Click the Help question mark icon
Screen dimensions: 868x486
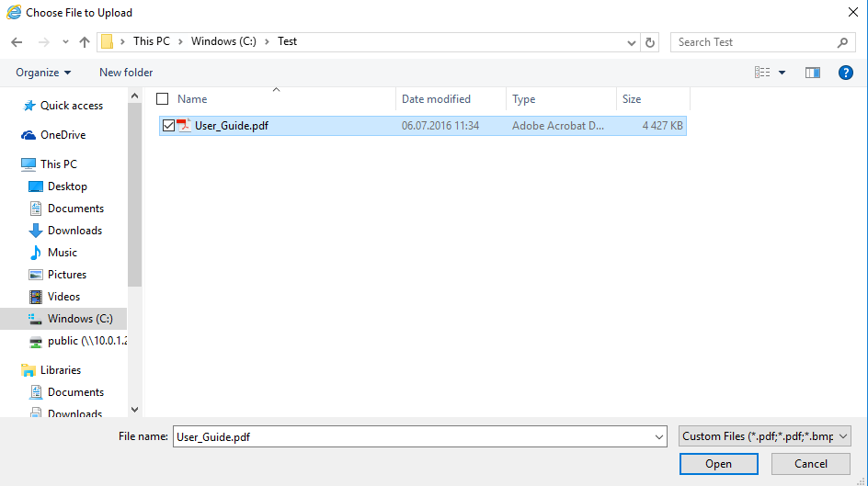pos(845,73)
